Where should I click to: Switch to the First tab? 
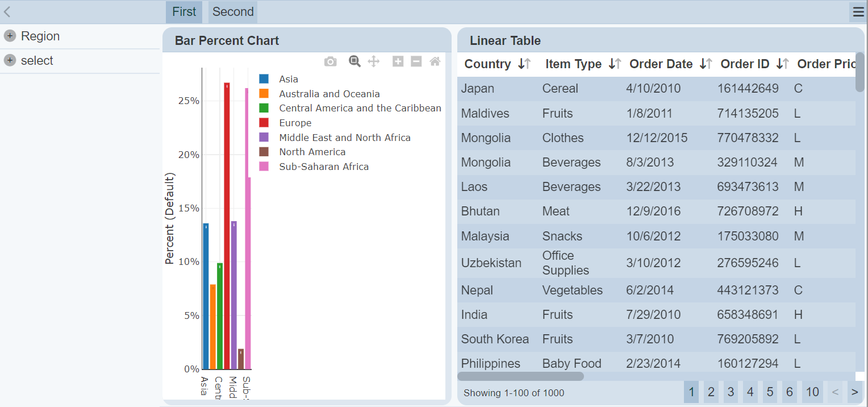click(x=184, y=12)
